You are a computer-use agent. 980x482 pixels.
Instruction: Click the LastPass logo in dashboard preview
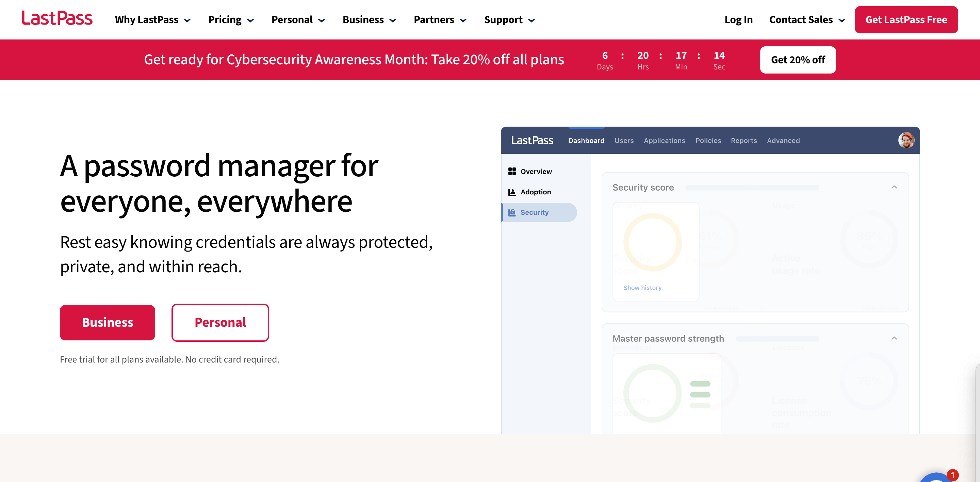532,140
